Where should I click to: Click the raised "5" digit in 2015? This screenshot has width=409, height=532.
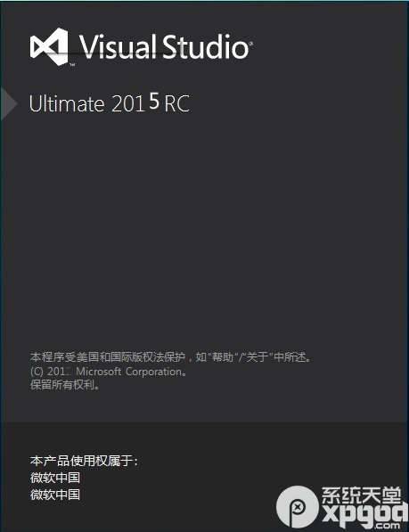click(154, 101)
